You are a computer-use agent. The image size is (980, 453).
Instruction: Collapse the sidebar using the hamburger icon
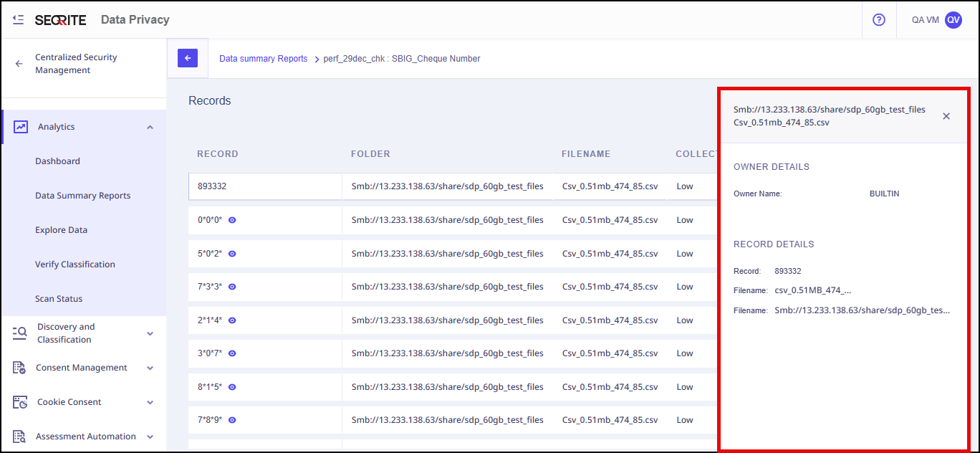point(19,20)
